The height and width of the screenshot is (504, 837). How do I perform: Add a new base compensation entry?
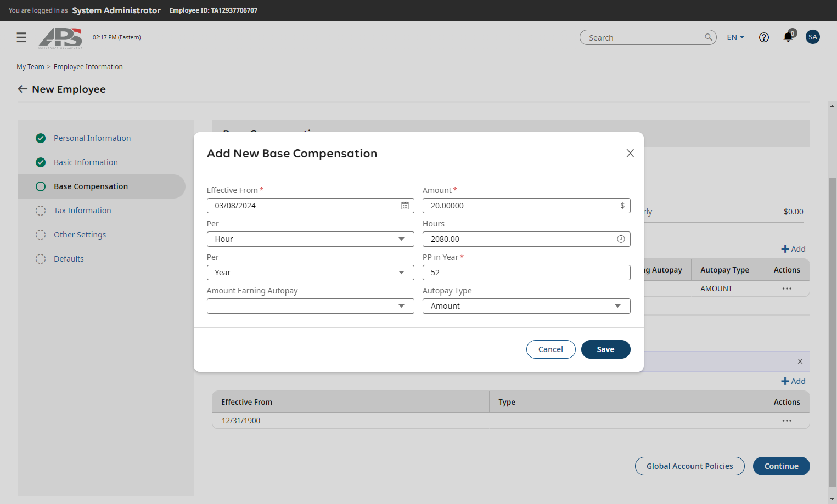(793, 249)
